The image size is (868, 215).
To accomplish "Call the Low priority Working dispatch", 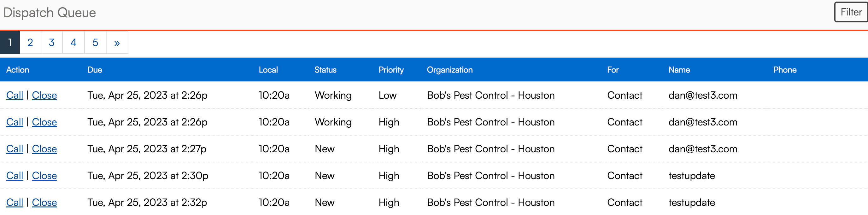I will point(15,96).
